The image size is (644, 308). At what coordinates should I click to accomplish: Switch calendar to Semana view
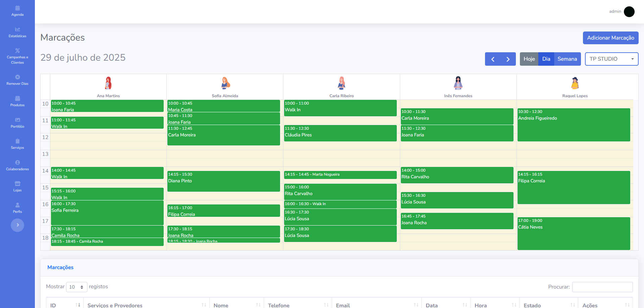567,59
